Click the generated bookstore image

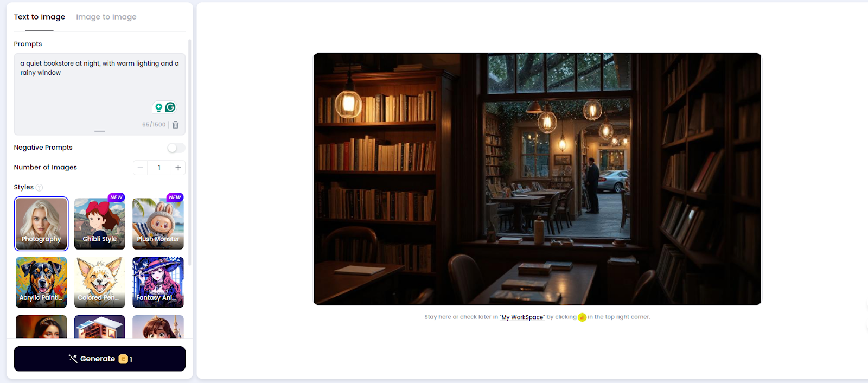pyautogui.click(x=537, y=179)
